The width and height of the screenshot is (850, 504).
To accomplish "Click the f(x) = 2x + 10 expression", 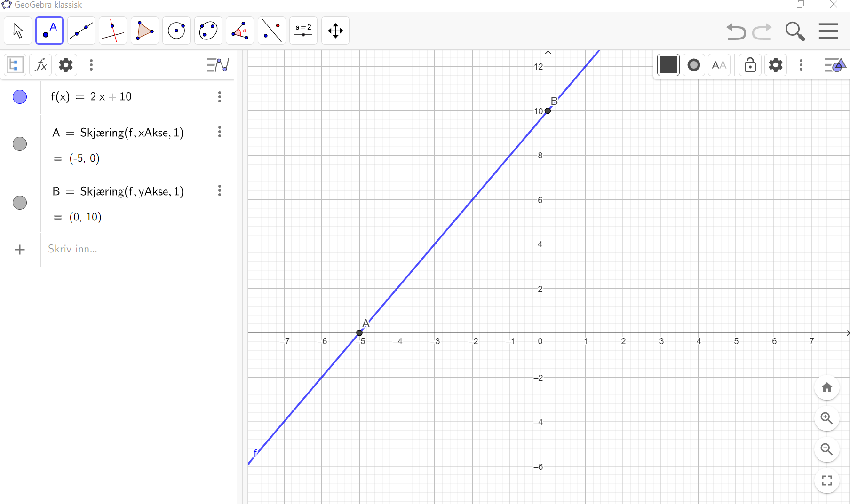I will click(91, 97).
